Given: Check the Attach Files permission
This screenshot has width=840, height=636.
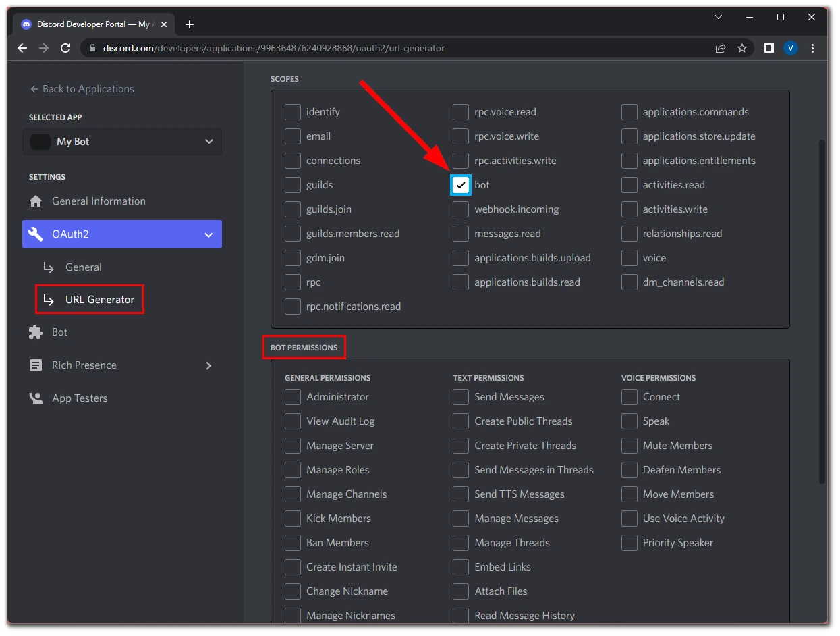Looking at the screenshot, I should (461, 591).
